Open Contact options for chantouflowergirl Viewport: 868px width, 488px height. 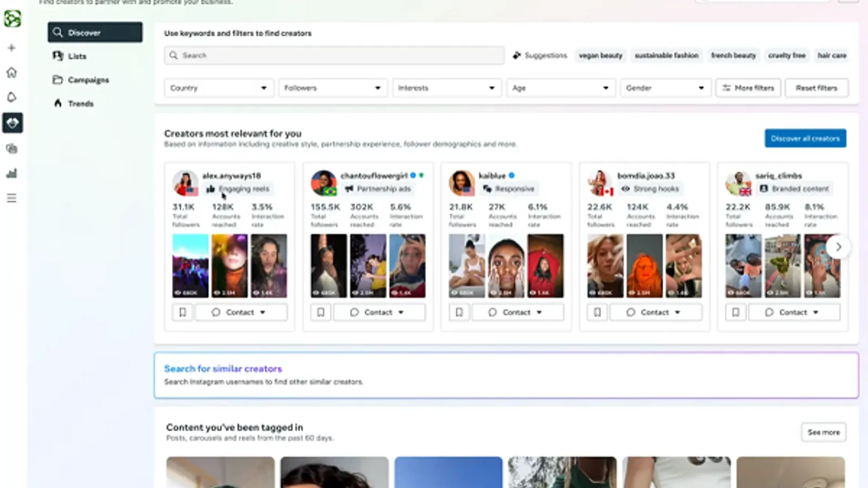click(379, 312)
